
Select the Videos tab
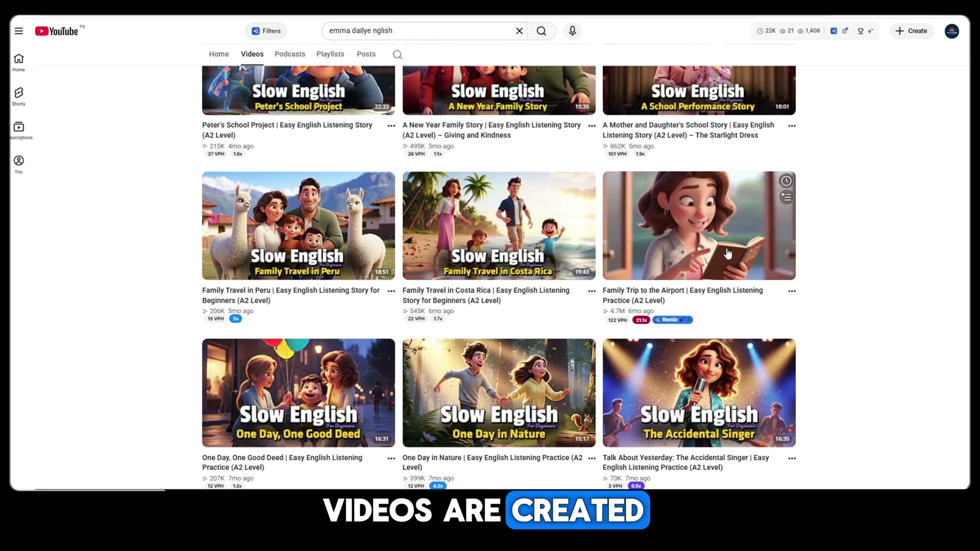tap(252, 54)
